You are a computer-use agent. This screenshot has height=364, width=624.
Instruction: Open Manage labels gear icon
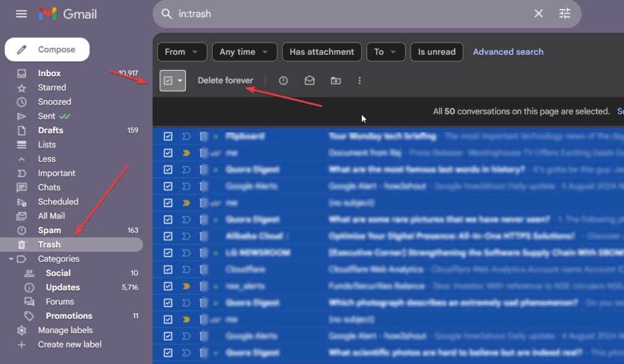point(21,331)
